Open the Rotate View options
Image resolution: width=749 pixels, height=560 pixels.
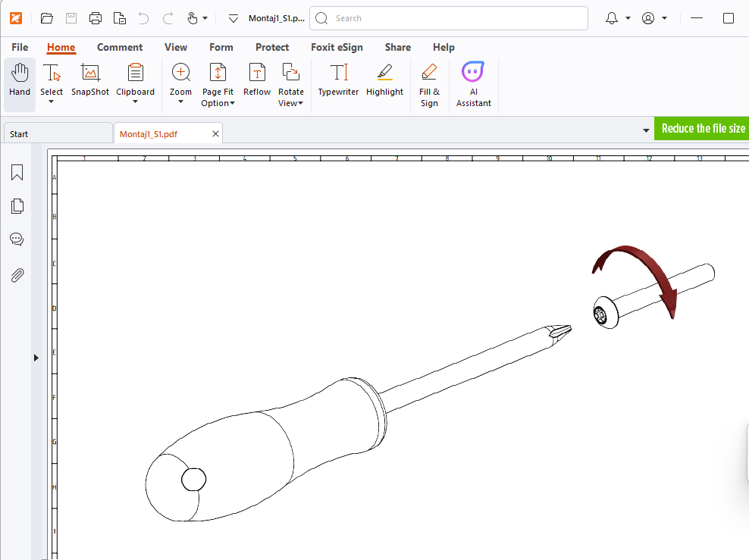pos(291,85)
